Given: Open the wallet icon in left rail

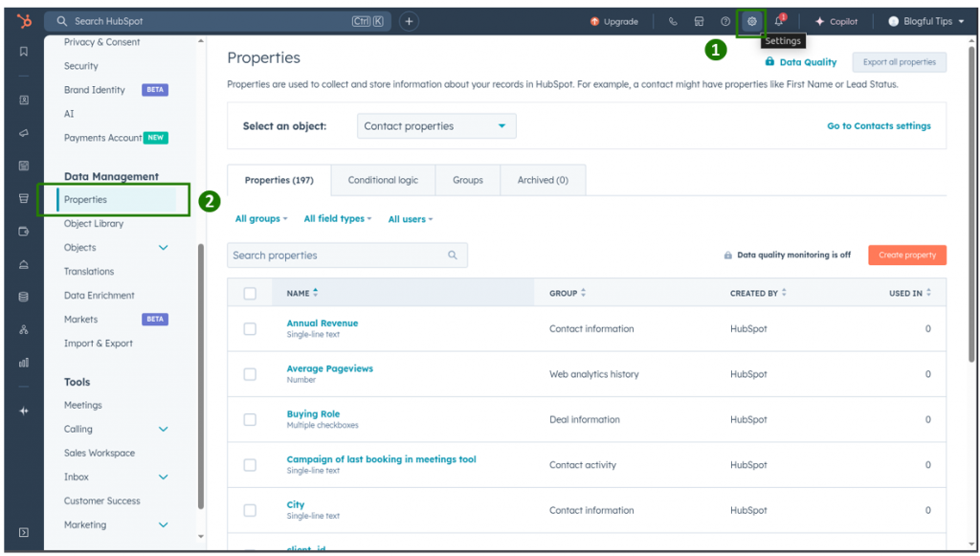Looking at the screenshot, I should click(24, 232).
